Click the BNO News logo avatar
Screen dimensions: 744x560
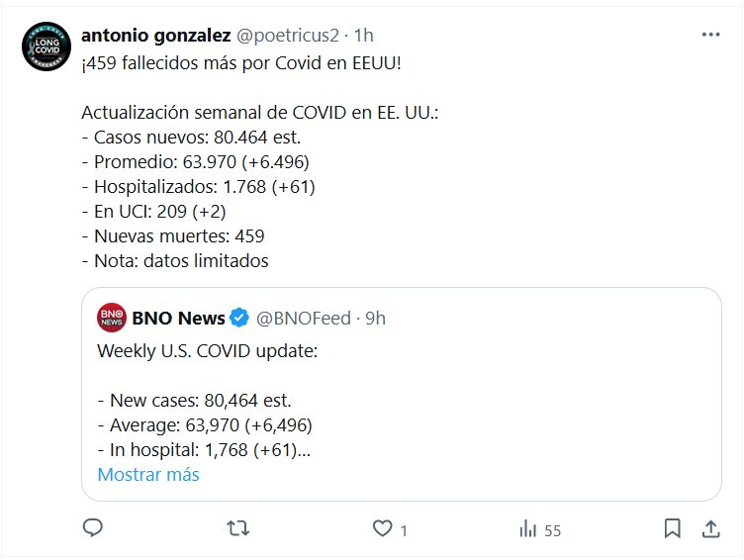pos(111,319)
